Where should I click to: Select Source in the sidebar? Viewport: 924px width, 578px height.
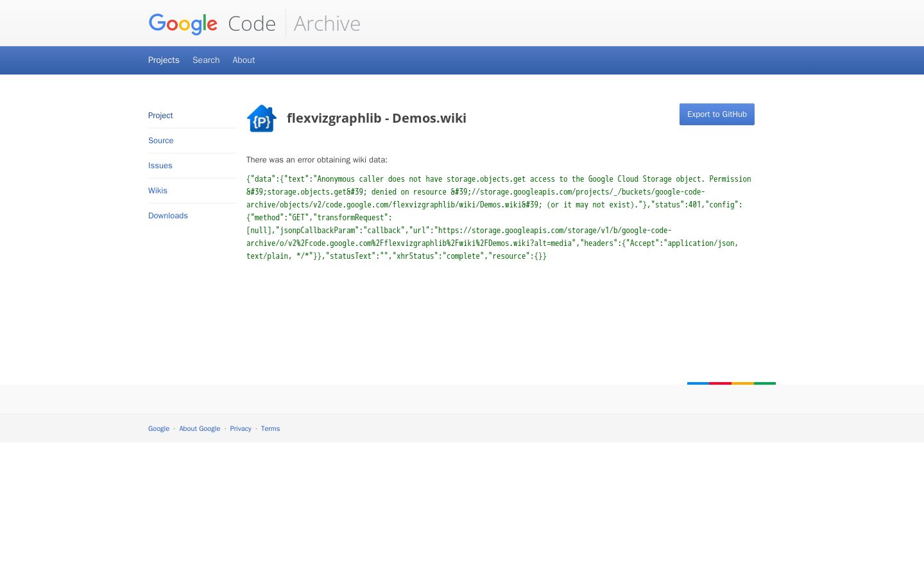[161, 141]
